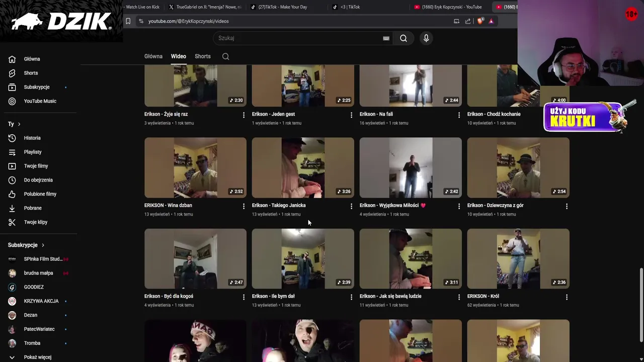The width and height of the screenshot is (644, 362).
Task: Switch to TrueGabriel on X browser tab
Action: pos(205,7)
